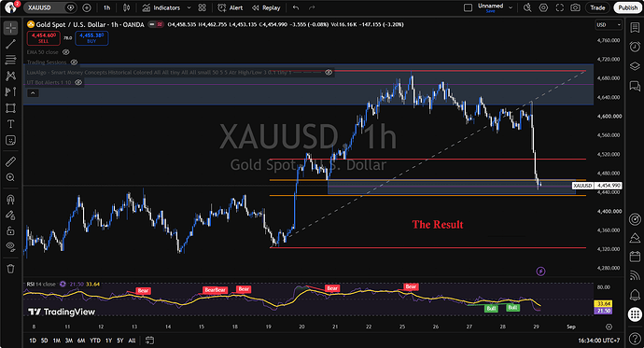Change the 1h interval selector
This screenshot has width=644, height=348.
click(x=106, y=7)
